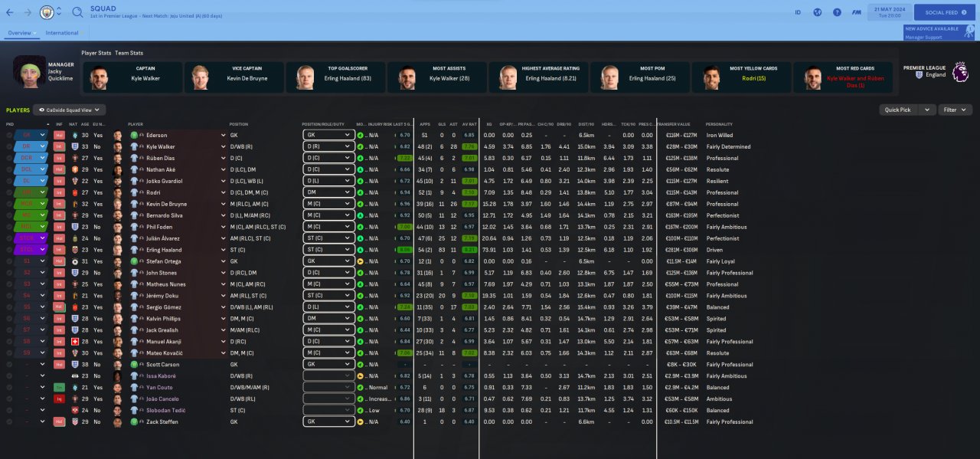The width and height of the screenshot is (980, 459).
Task: Toggle pick checkbox for Ederson
Action: (9, 135)
